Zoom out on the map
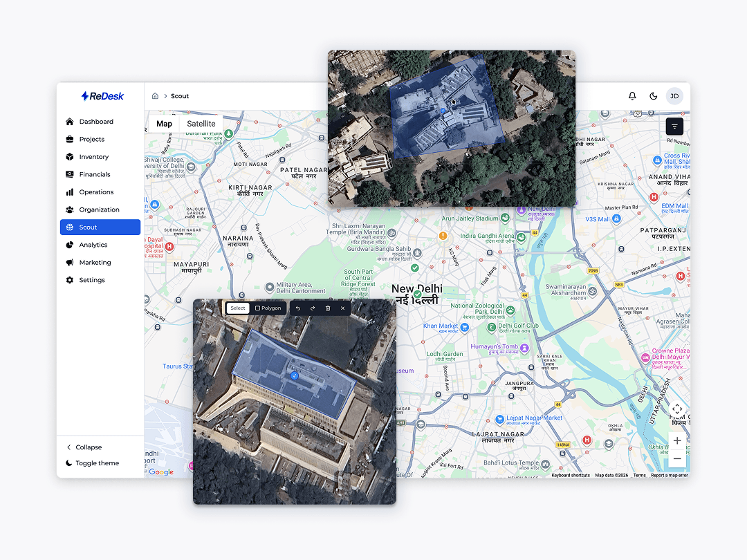747x560 pixels. pyautogui.click(x=677, y=458)
